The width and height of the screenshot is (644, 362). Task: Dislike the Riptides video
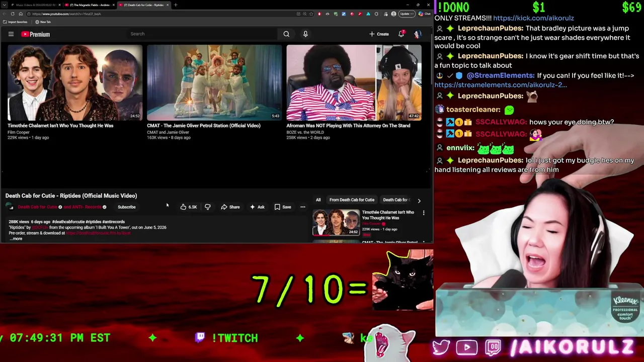[207, 207]
